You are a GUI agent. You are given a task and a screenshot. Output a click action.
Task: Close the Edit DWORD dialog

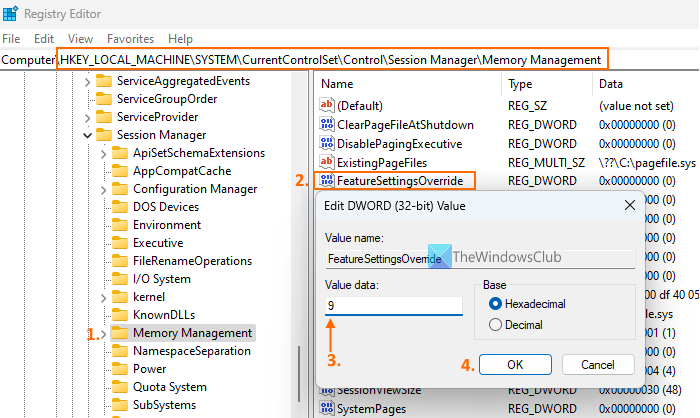(x=629, y=205)
